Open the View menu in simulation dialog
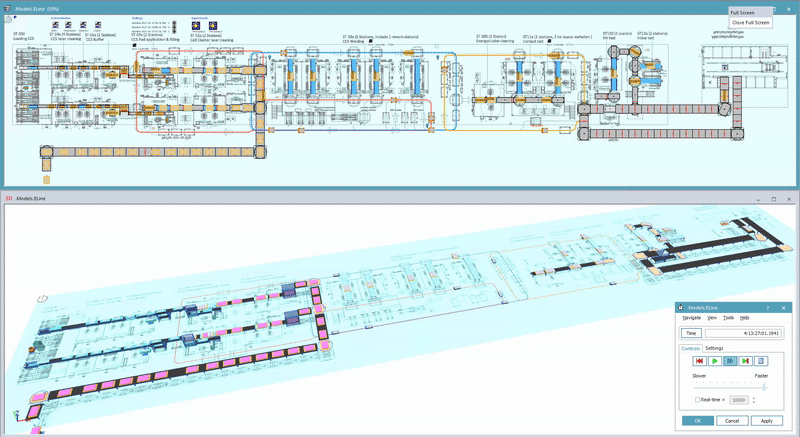Viewport: 800px width, 437px height. (711, 317)
